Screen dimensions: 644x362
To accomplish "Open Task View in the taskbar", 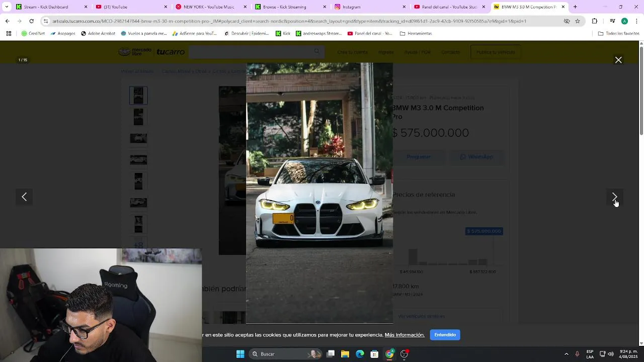I will (331, 354).
